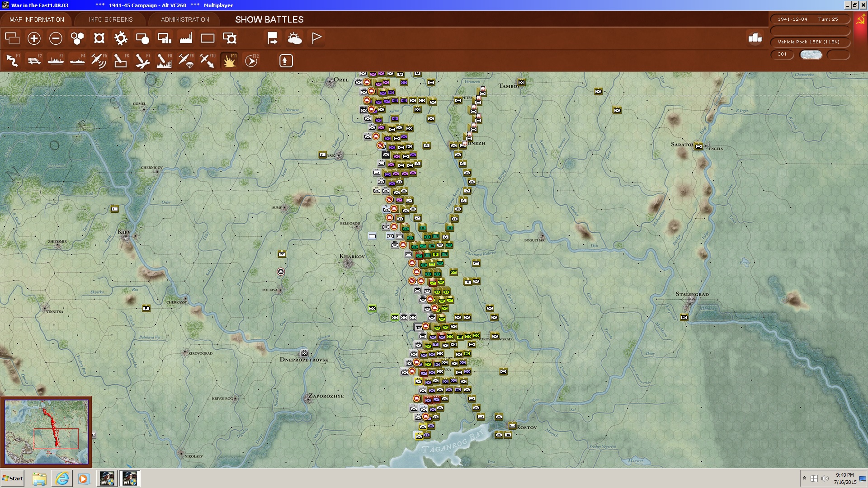Toggle the factory locations icon

click(186, 38)
